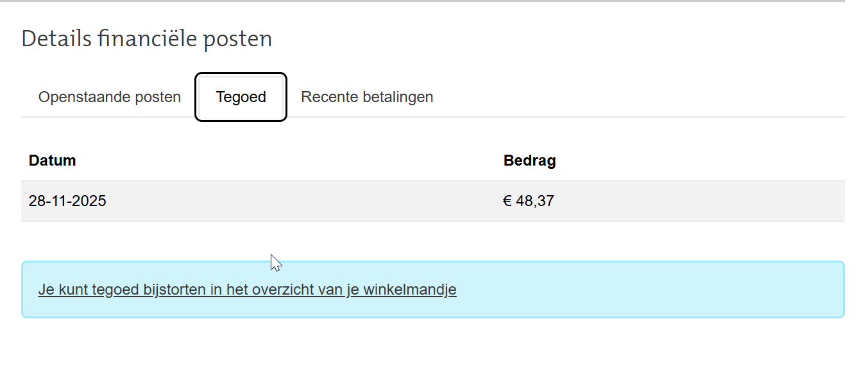Click the Datum column header
This screenshot has height=380, width=868.
coord(52,160)
